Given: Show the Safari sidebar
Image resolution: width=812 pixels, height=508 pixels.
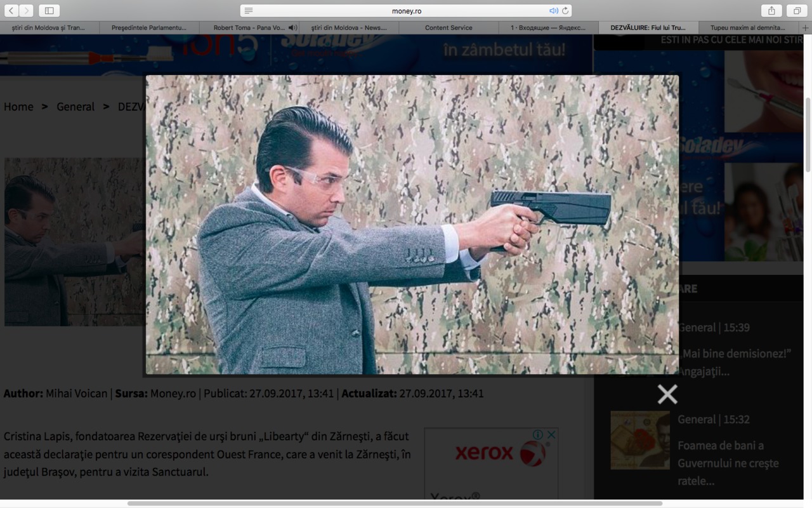Looking at the screenshot, I should [49, 10].
